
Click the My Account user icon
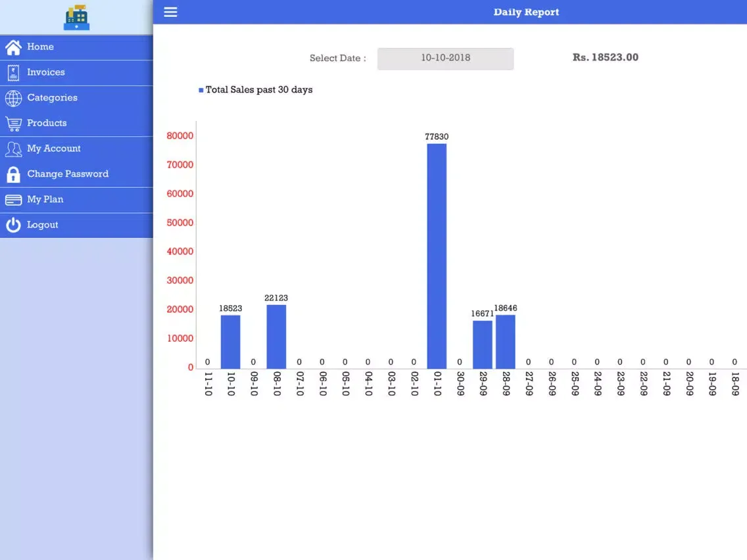click(13, 149)
